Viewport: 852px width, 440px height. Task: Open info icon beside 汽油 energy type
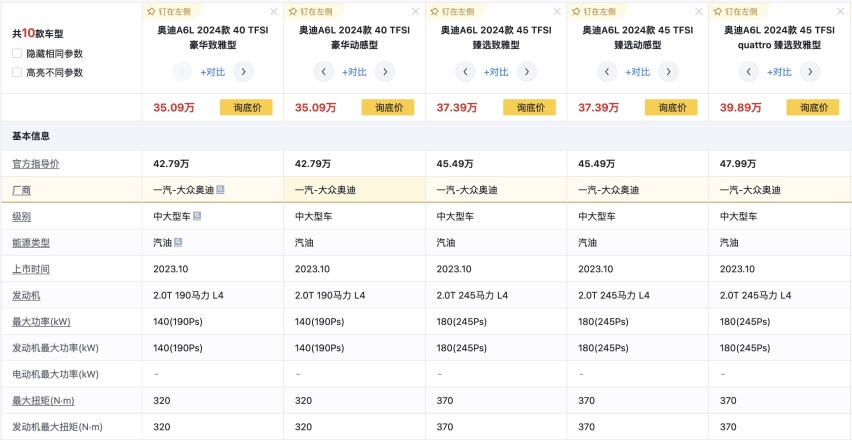pos(178,242)
